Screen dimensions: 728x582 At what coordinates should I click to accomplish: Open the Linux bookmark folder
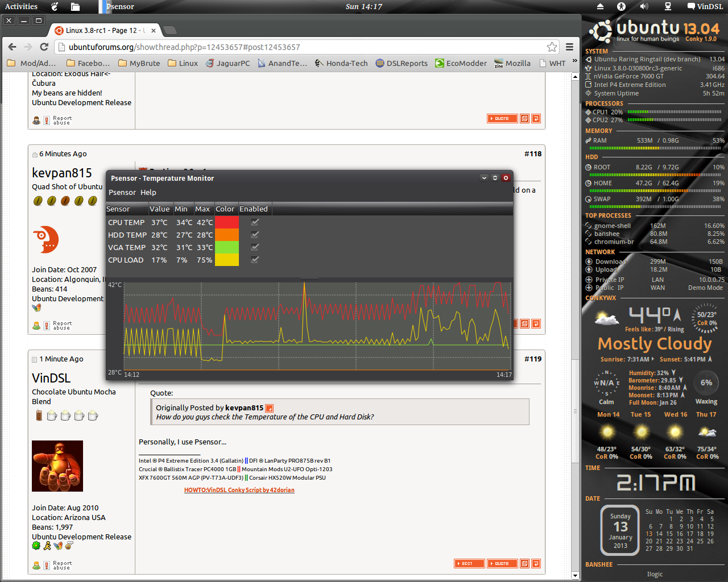coord(183,63)
